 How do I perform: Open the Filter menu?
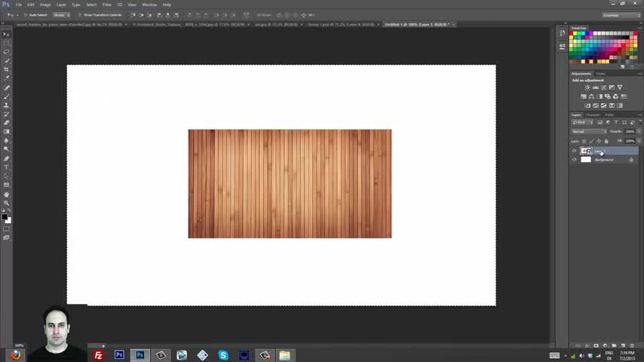[x=107, y=5]
